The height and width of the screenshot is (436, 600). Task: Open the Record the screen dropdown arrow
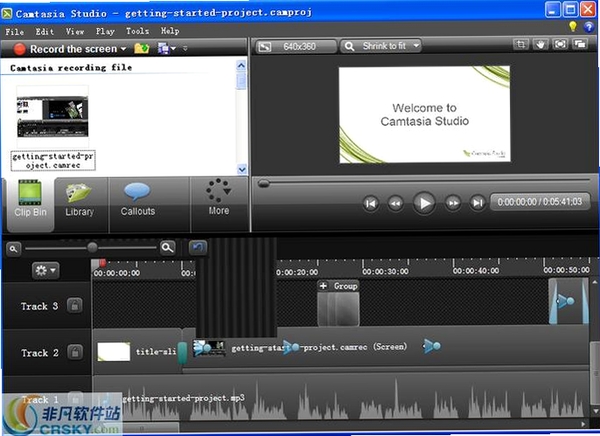pos(123,49)
